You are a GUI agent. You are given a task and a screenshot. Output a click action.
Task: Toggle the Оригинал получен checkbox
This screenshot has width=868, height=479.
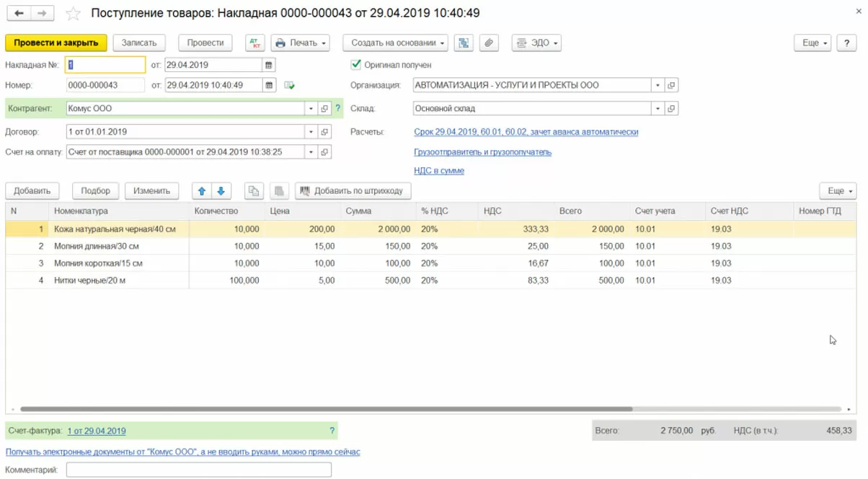[x=355, y=65]
